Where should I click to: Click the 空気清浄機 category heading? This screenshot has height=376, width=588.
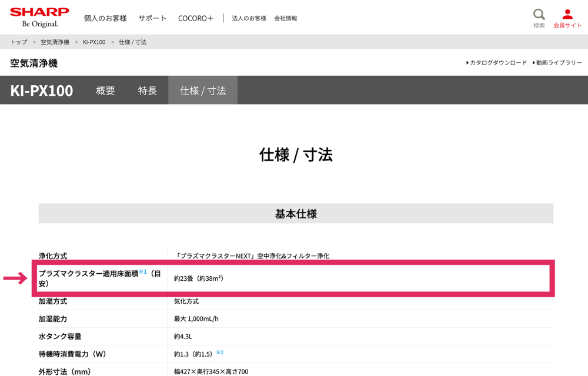[x=34, y=63]
